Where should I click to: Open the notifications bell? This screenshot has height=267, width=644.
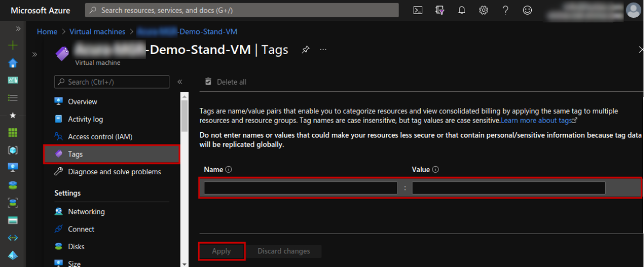pyautogui.click(x=462, y=11)
